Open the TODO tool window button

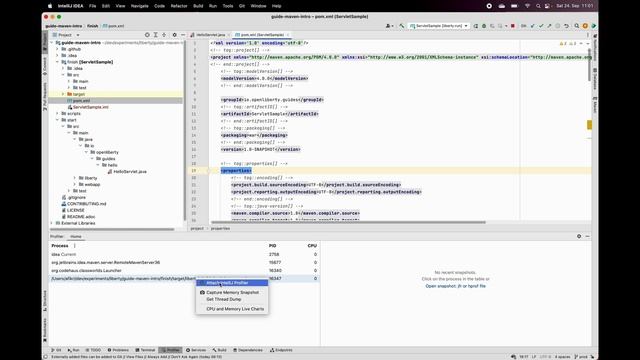[93, 350]
